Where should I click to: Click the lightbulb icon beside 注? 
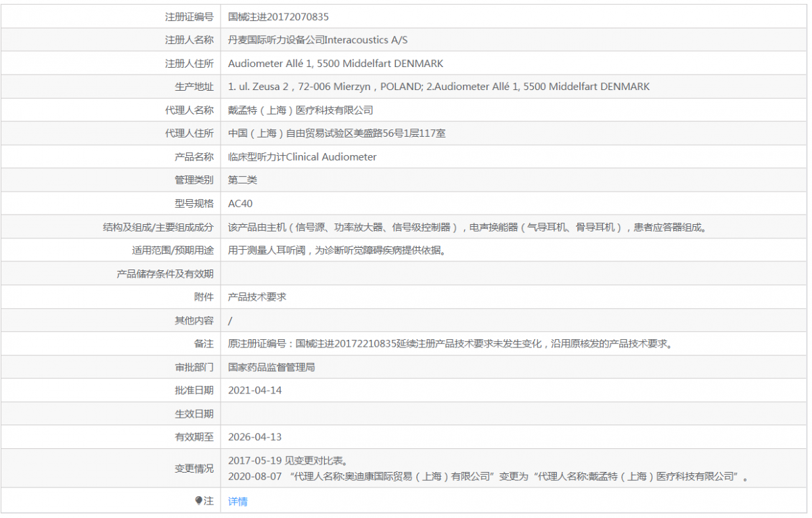[x=199, y=501]
